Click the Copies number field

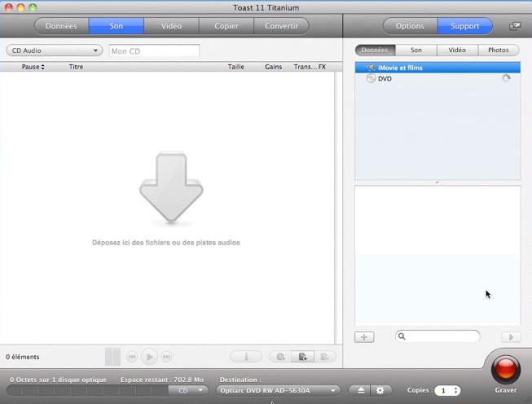443,390
